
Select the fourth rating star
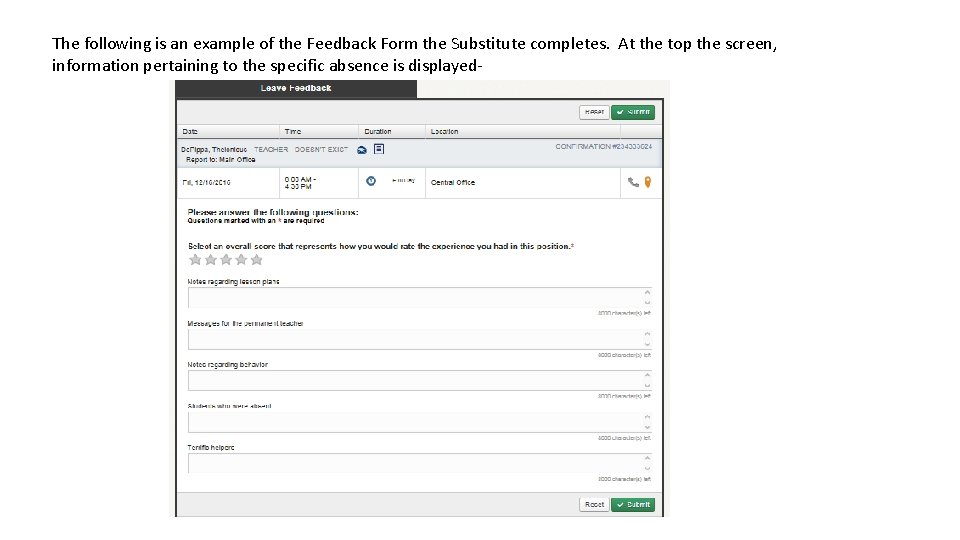click(x=241, y=260)
